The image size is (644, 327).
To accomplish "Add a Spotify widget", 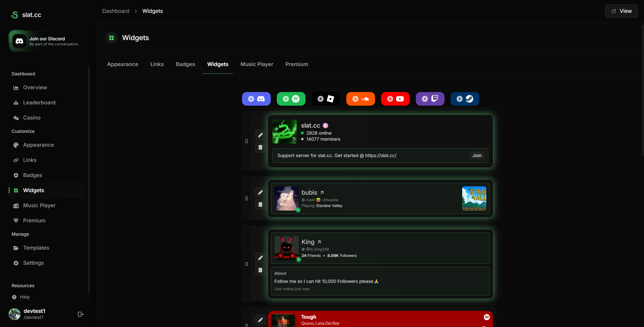I will 291,99.
